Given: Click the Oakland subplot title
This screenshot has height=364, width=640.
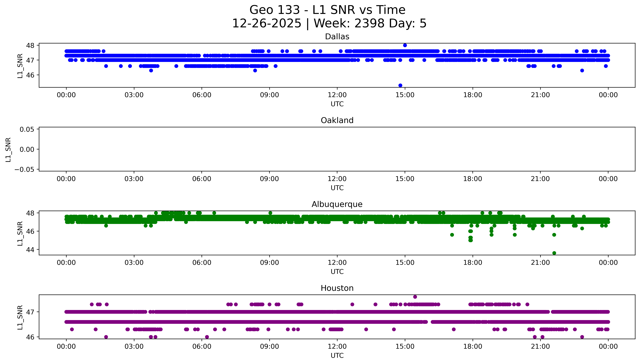Looking at the screenshot, I should 337,120.
